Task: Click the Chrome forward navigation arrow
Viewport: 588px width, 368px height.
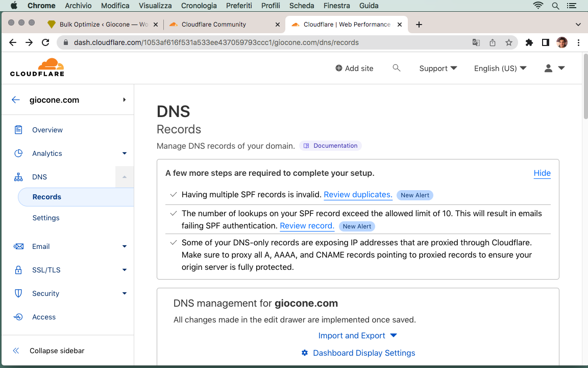Action: (x=29, y=42)
